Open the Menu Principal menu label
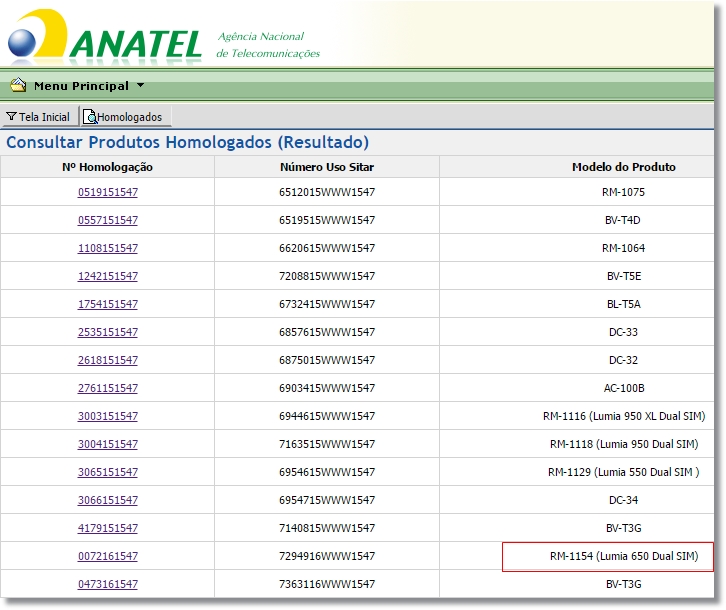The width and height of the screenshot is (726, 610). coord(81,86)
